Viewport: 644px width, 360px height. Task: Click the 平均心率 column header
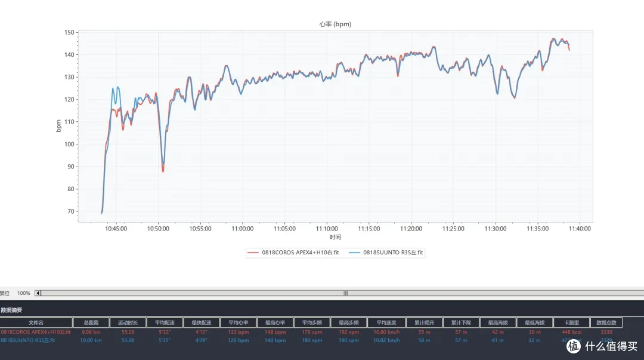point(238,322)
